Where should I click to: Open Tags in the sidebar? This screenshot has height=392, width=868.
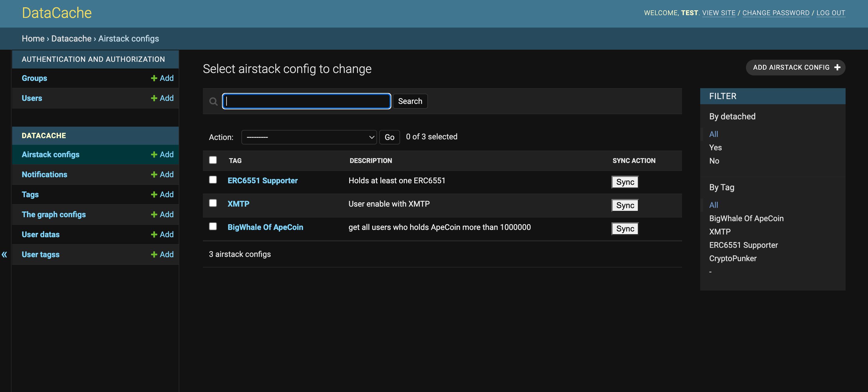pos(30,194)
